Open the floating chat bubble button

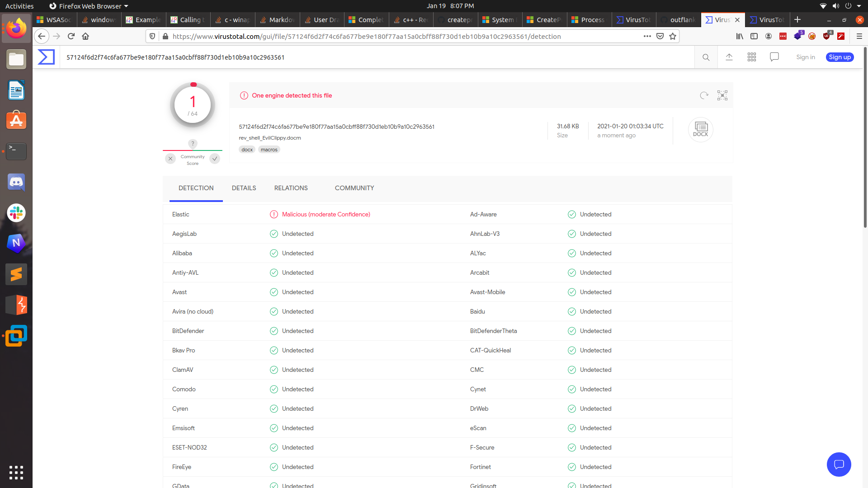point(839,464)
